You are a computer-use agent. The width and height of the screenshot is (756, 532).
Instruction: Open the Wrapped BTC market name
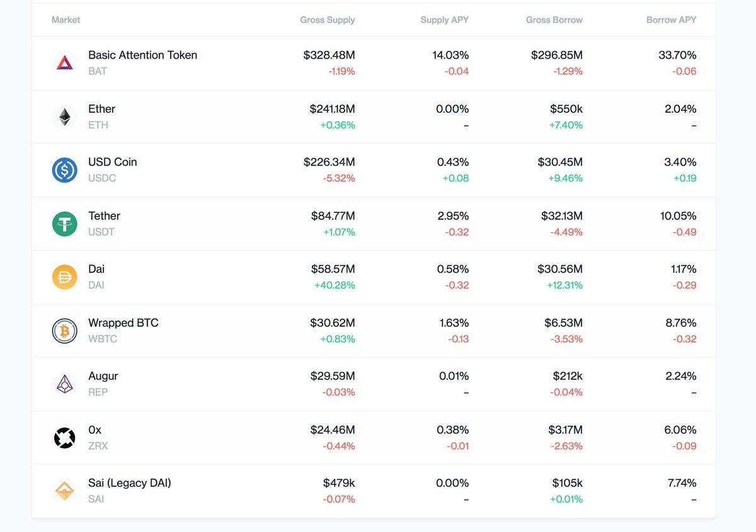[x=123, y=323]
